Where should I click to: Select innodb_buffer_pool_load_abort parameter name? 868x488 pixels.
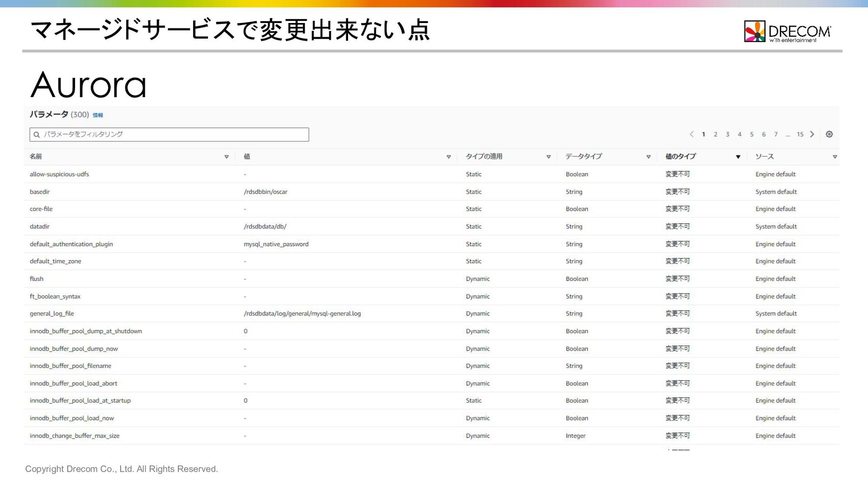(74, 384)
